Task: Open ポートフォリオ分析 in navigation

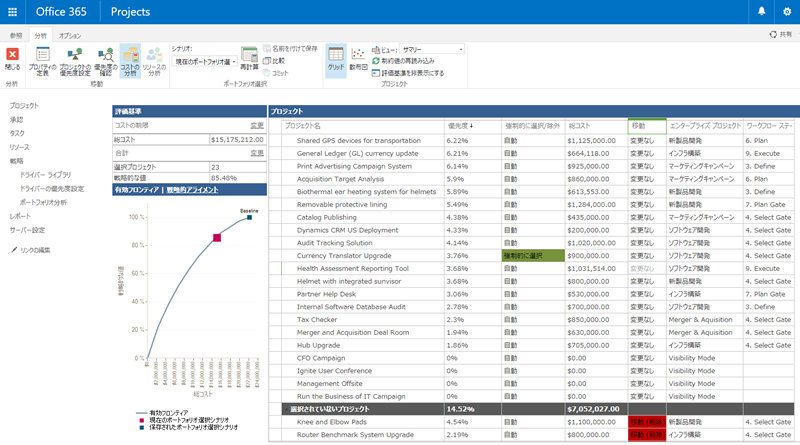Action: click(43, 202)
